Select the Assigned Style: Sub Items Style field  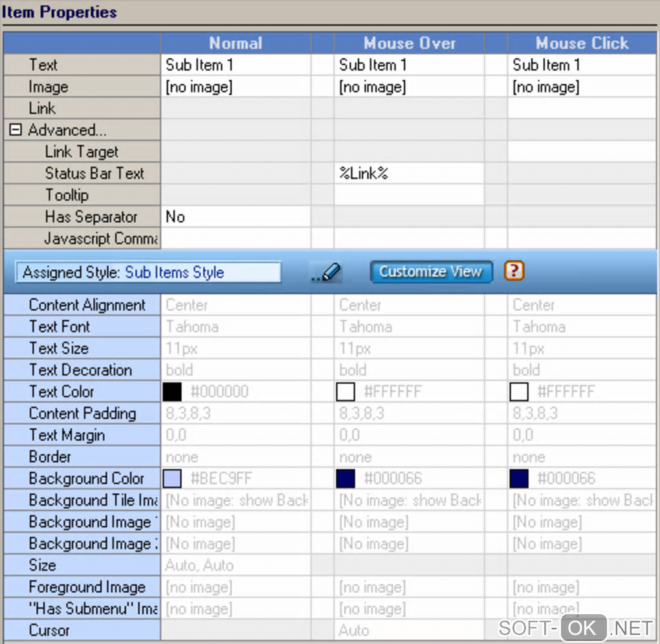[148, 272]
